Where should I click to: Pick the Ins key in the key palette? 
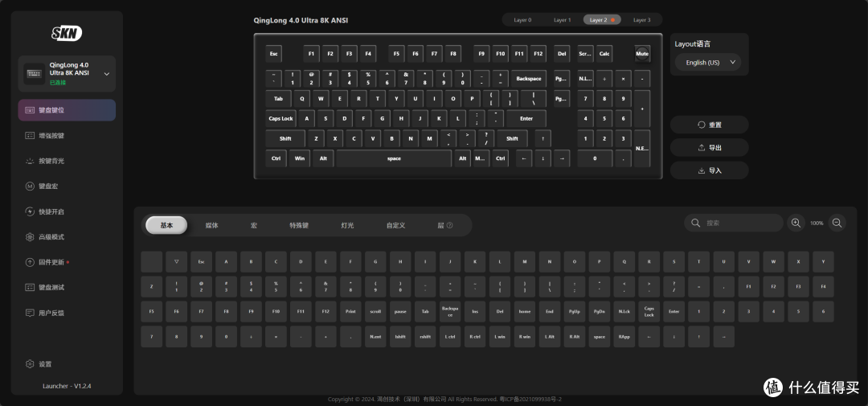click(475, 311)
